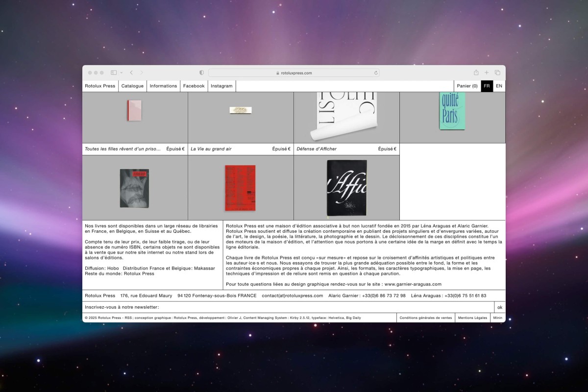Reload the page with the refresh icon
This screenshot has width=588, height=392.
pos(376,73)
